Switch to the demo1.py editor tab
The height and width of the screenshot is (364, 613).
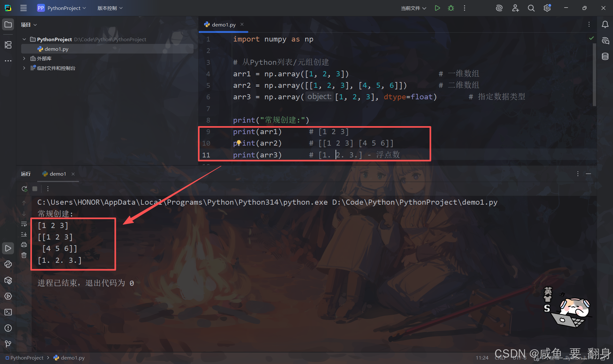(223, 25)
